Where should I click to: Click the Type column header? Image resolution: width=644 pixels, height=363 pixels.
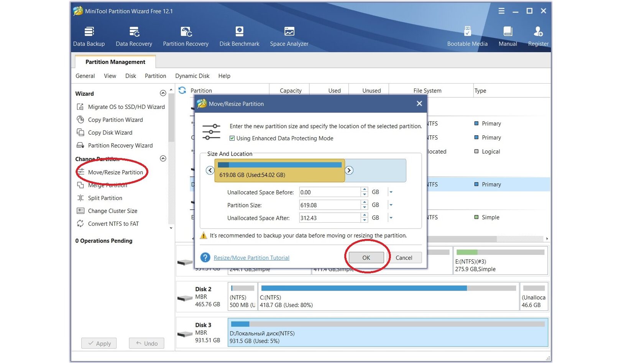point(480,90)
